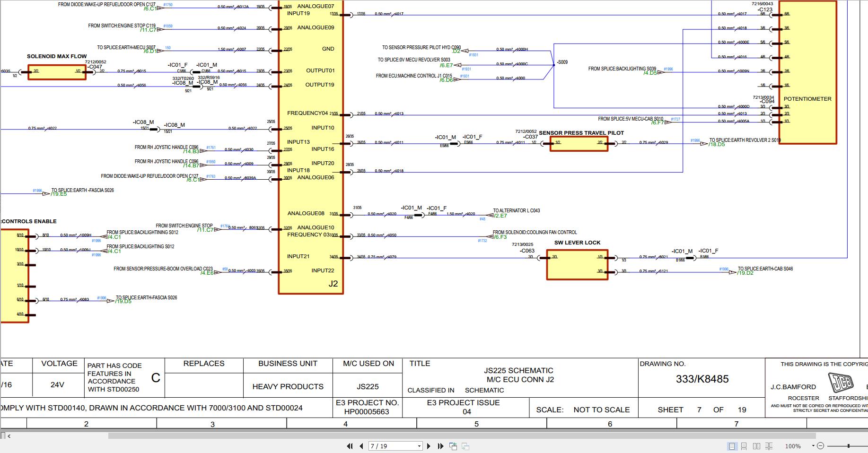Screen dimensions: 868x453
Task: Select the continuous scrolling view icon
Action: (x=744, y=446)
